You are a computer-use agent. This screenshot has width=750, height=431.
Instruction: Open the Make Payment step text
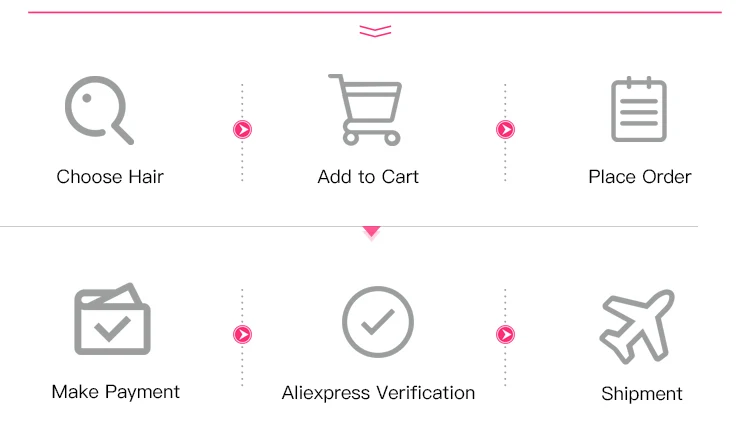coord(116,391)
